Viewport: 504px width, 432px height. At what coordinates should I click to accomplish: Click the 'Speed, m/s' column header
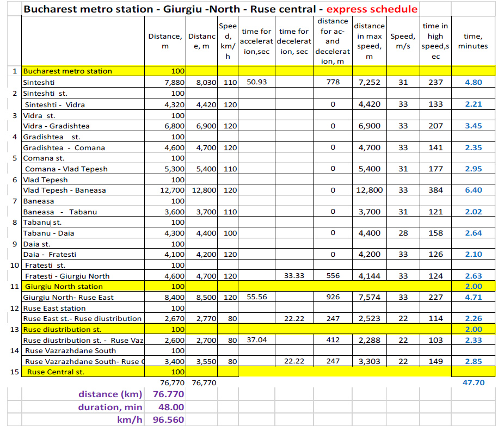tap(403, 41)
